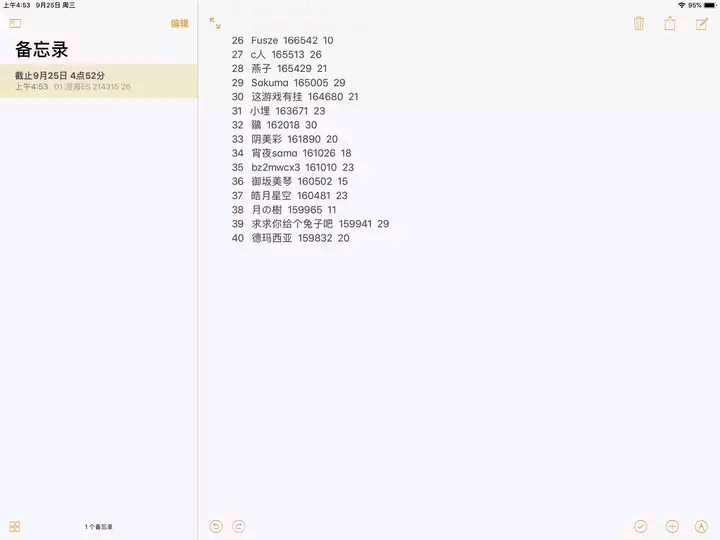The width and height of the screenshot is (720, 540).
Task: Select row 26 Fusze 166542
Action: [282, 40]
